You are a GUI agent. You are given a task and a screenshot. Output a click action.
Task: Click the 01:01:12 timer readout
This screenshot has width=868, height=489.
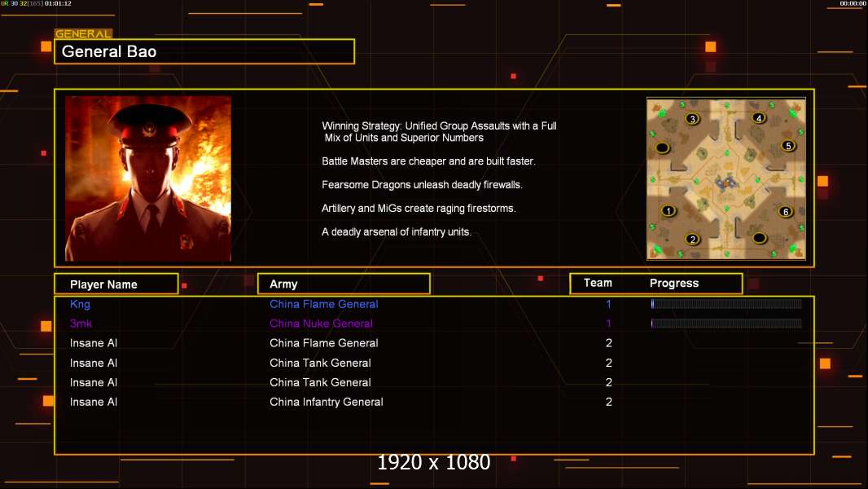point(58,3)
